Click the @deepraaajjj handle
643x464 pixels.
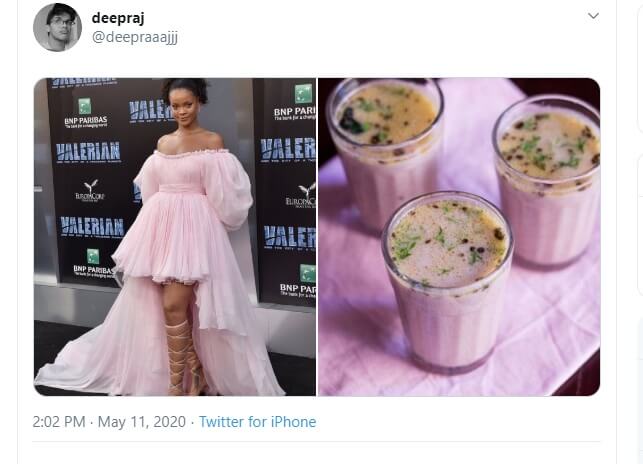[x=134, y=37]
